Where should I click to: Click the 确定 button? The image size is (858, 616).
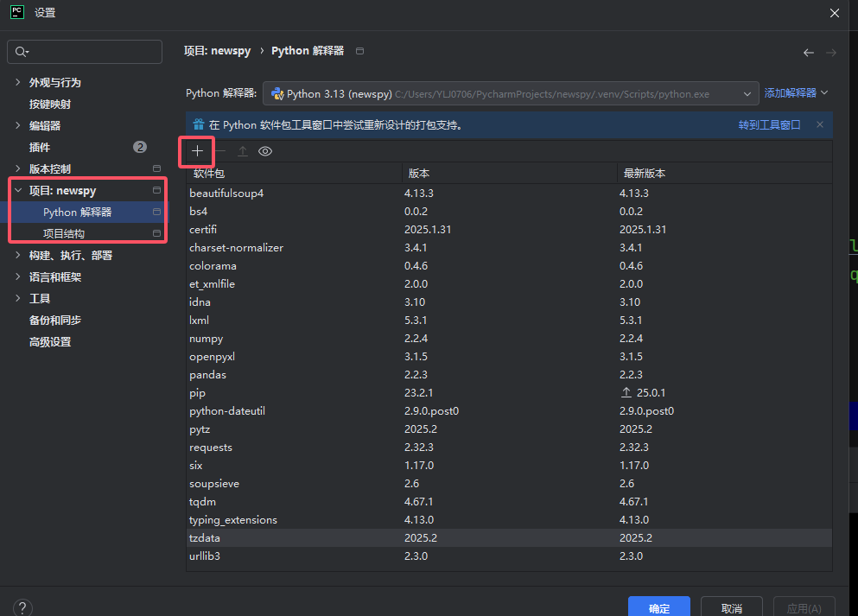click(x=658, y=608)
